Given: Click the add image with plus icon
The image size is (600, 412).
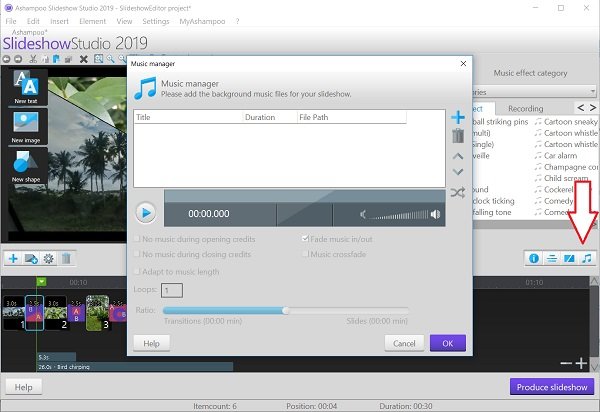Looking at the screenshot, I should [31, 259].
